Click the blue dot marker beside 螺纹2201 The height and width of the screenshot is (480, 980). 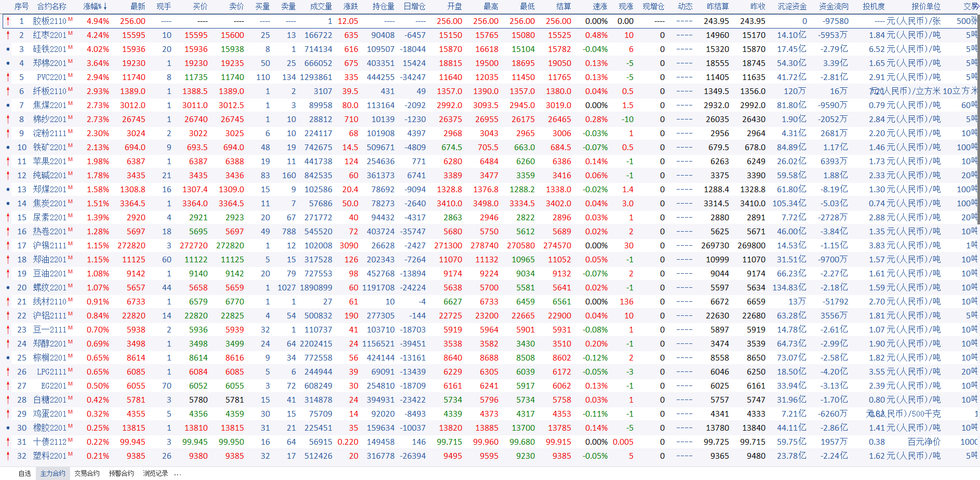click(8, 288)
